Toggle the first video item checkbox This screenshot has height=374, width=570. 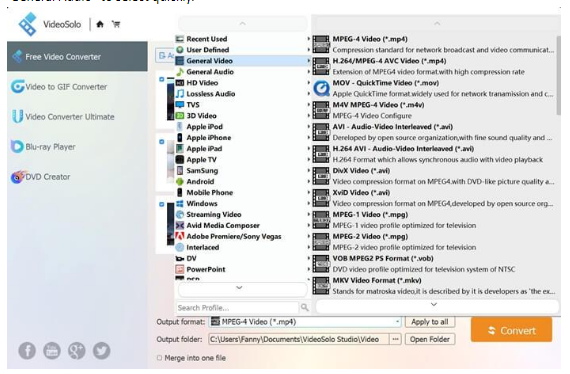tap(162, 79)
